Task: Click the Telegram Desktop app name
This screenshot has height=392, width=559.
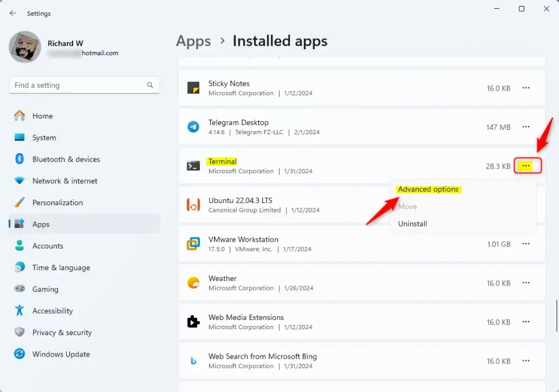Action: click(239, 123)
